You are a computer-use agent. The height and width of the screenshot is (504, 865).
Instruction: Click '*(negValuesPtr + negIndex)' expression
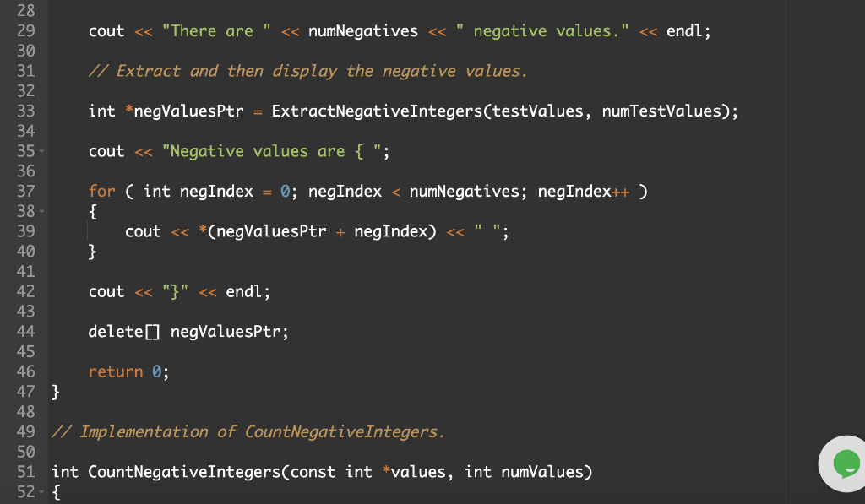click(318, 231)
